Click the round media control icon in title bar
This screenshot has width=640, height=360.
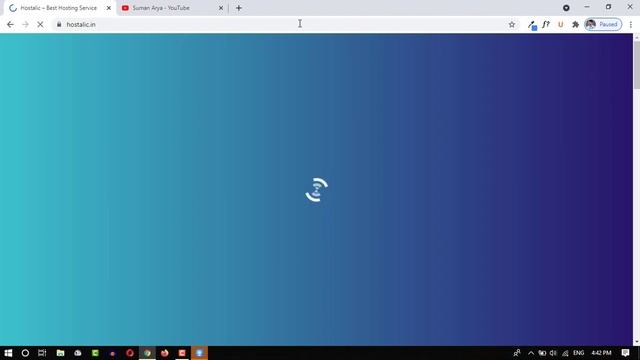click(566, 8)
